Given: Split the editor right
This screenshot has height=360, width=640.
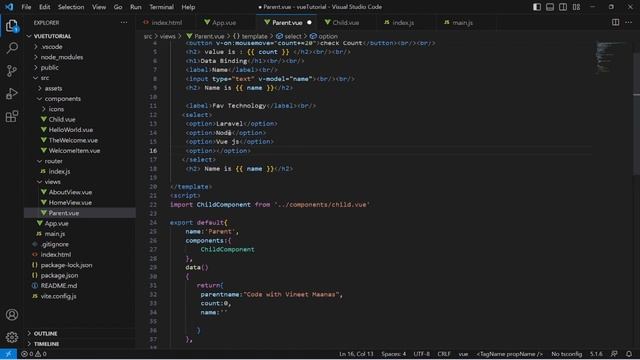Looking at the screenshot, I should (616, 22).
